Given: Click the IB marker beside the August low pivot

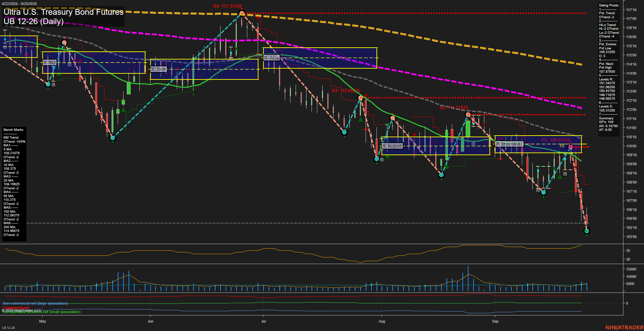Looking at the screenshot, I should pos(382,160).
